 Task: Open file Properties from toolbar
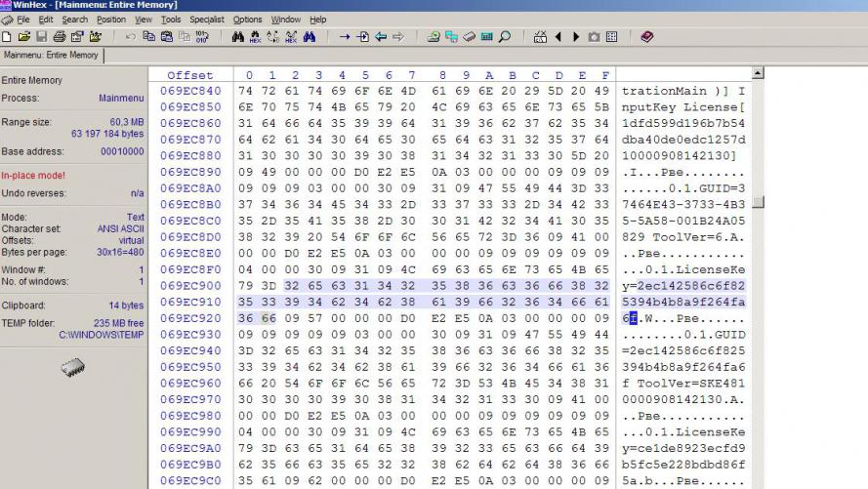click(77, 37)
